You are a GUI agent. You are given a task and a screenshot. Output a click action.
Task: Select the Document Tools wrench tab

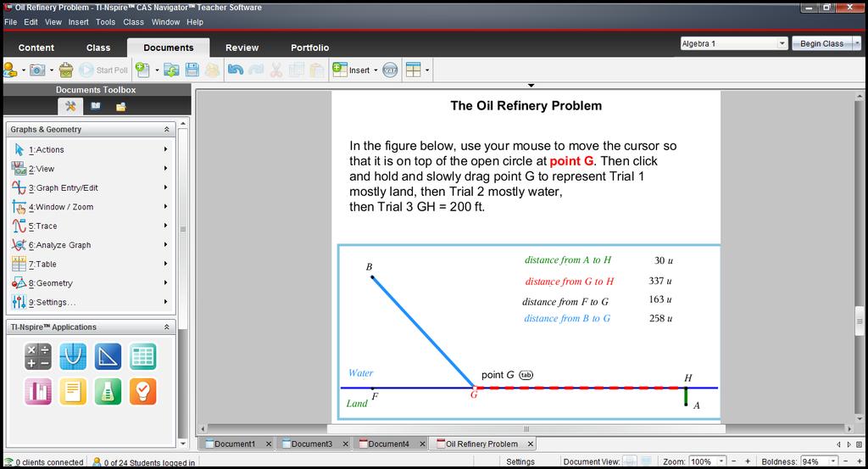(70, 106)
